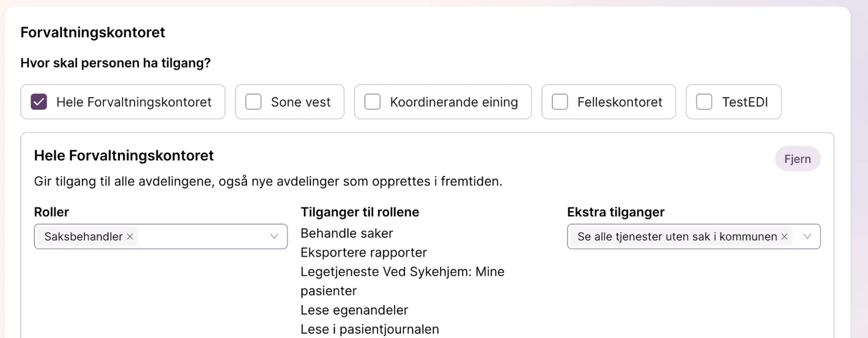The height and width of the screenshot is (338, 868).
Task: Open the Ekstra tilganger dropdown arrow
Action: pyautogui.click(x=807, y=237)
